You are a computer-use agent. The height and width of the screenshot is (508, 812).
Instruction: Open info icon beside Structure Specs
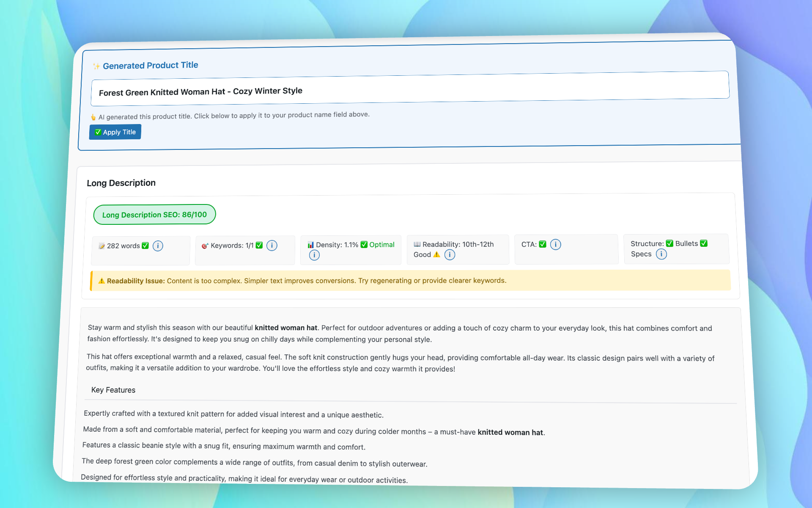661,254
